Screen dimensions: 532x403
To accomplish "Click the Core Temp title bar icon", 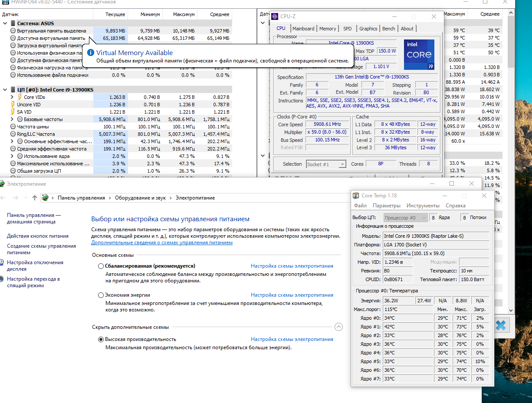I will [x=356, y=196].
